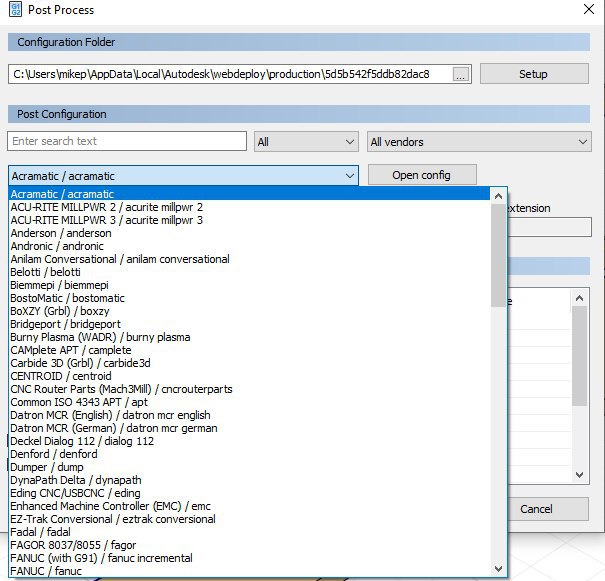Select Deckel Dialog 112 / dialog 112
The image size is (605, 581).
[x=249, y=441]
